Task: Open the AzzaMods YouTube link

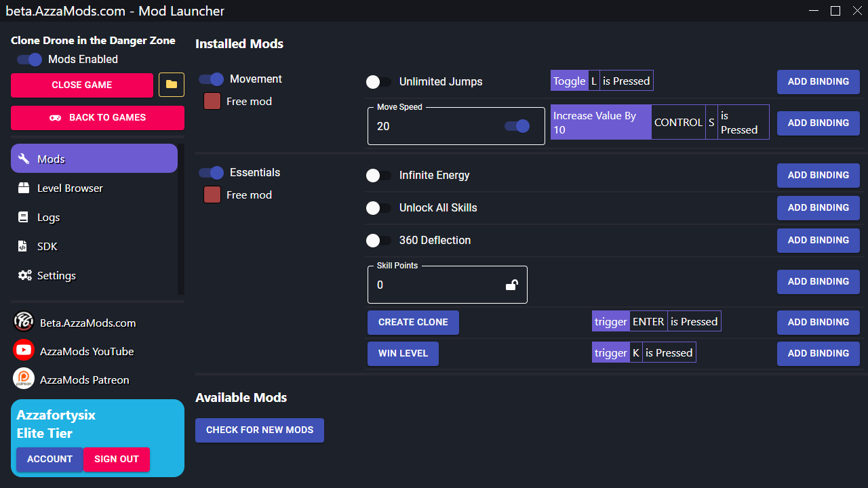Action: point(87,351)
